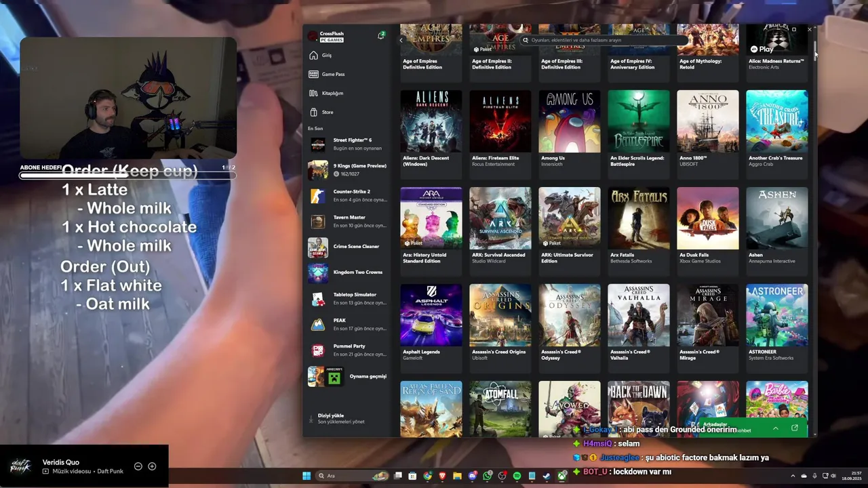This screenshot has width=868, height=488.
Task: Click Alice: Madness Returns title
Action: (776, 61)
